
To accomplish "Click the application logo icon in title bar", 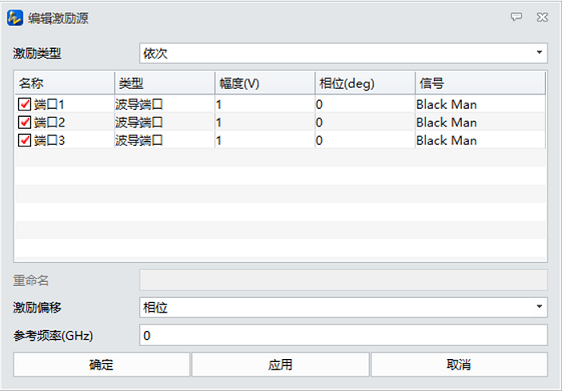I will (15, 18).
